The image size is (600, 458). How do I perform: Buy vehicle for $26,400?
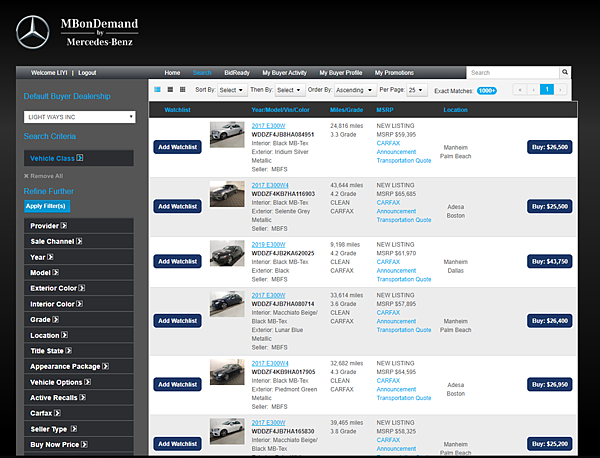pos(549,321)
